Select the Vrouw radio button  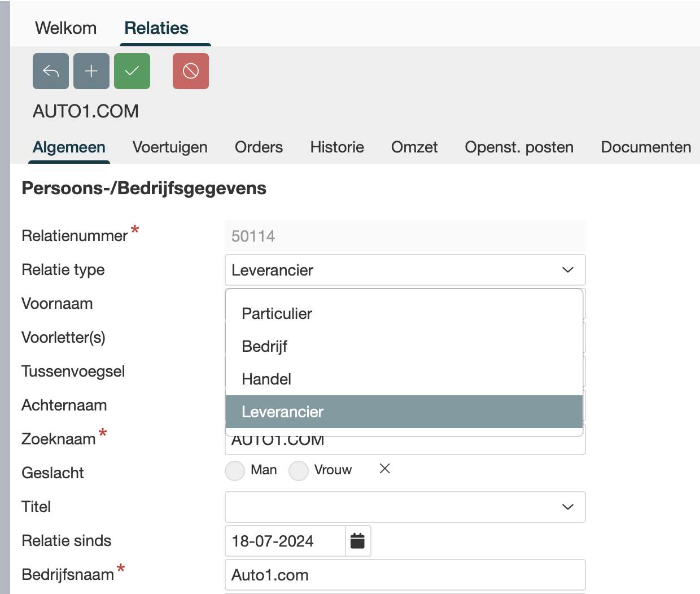(x=299, y=470)
